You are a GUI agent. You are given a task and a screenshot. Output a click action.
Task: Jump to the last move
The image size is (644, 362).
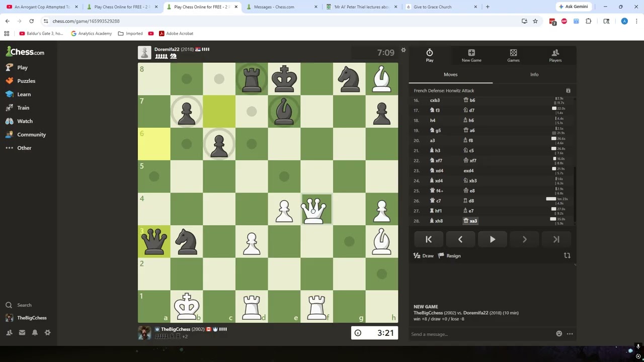pos(556,240)
